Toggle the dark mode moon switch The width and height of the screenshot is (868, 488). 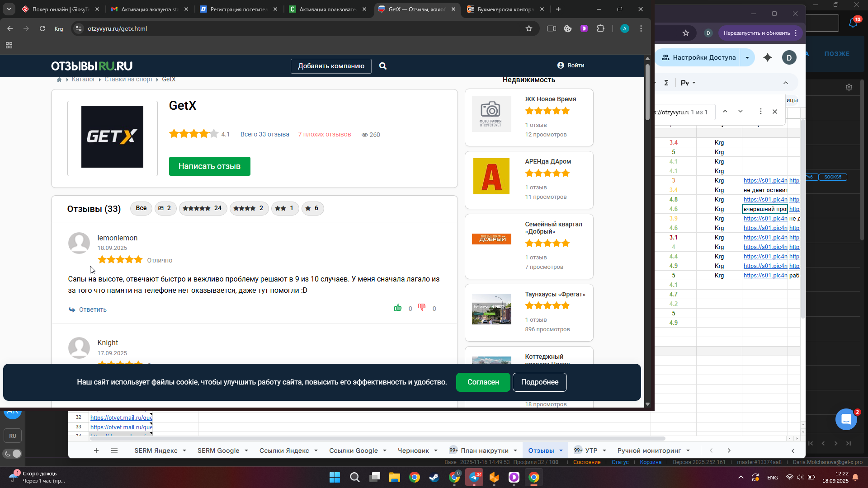point(13,454)
